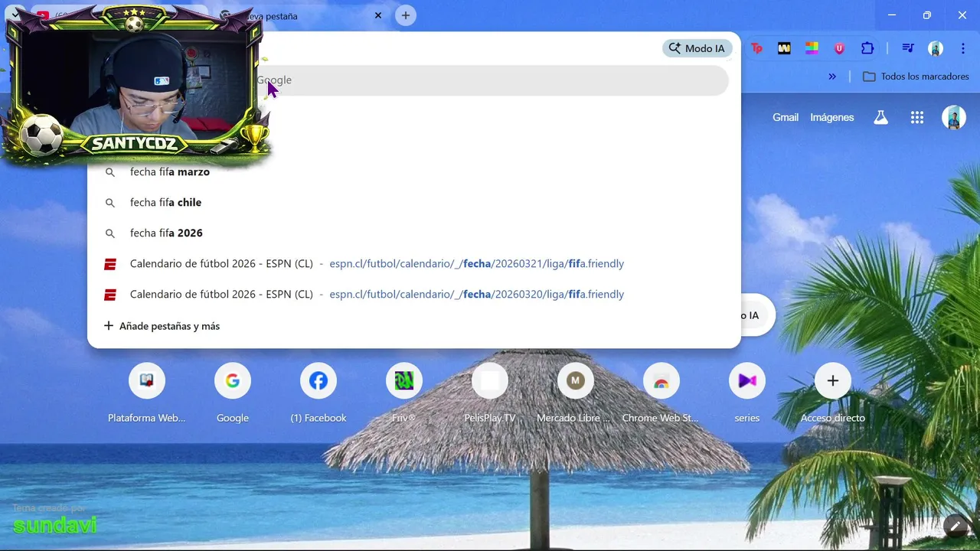
Task: Click Añade pestañas y más
Action: [162, 326]
